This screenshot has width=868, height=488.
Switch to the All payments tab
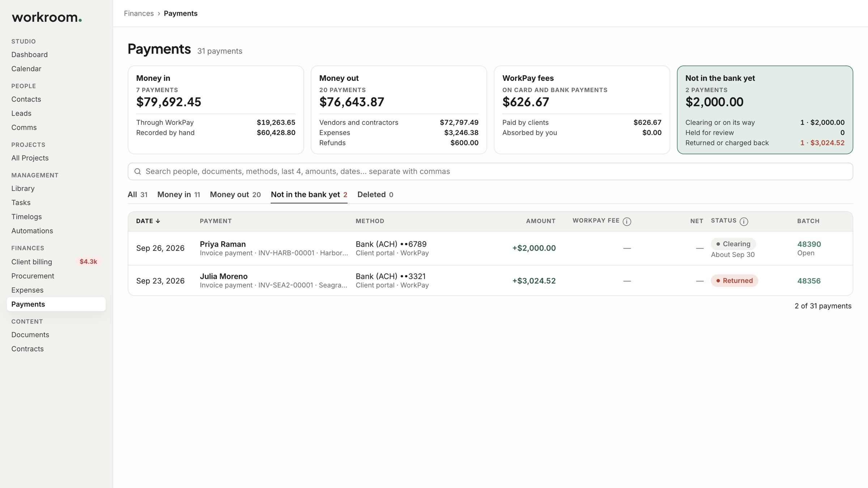pos(137,194)
